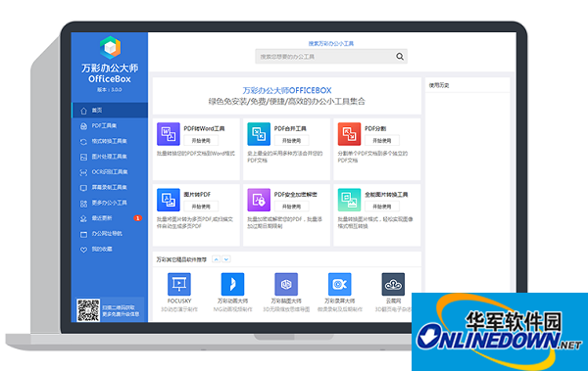Open the green 全能图片转换工具 icon
Image resolution: width=588 pixels, height=371 pixels.
pos(349,200)
